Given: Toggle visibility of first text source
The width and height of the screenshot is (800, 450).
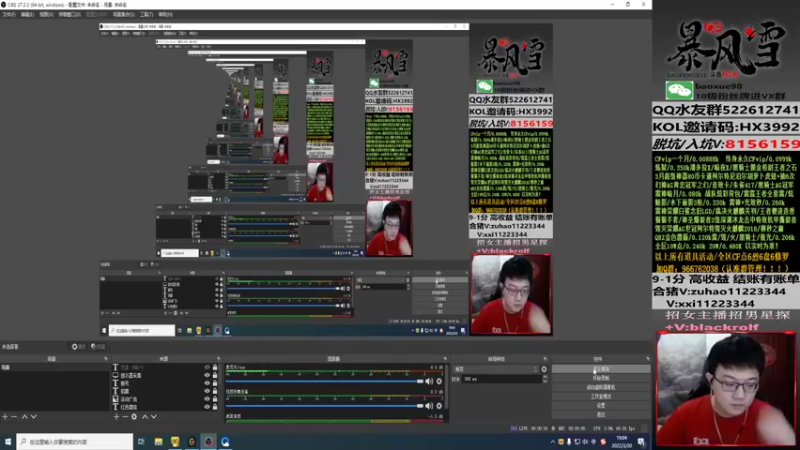Looking at the screenshot, I should pyautogui.click(x=207, y=367).
